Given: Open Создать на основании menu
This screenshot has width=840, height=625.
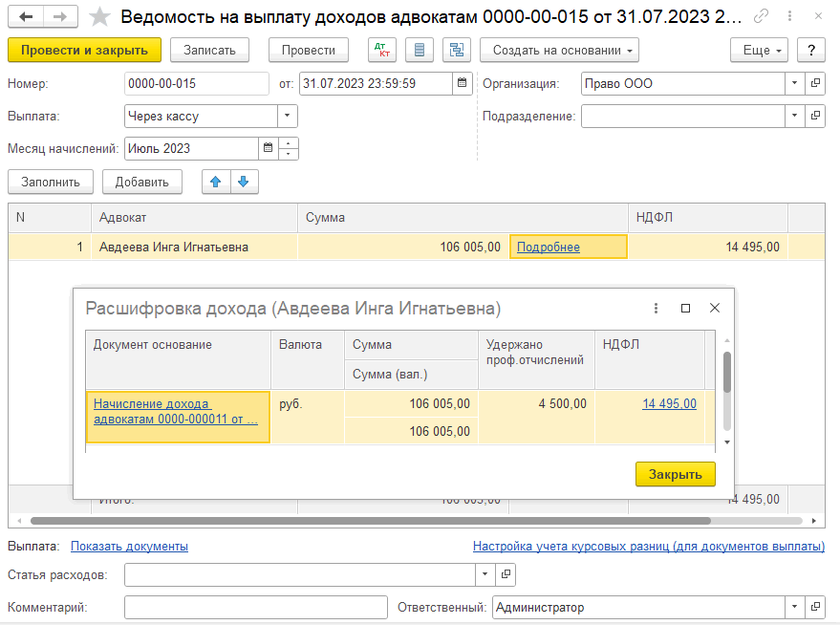Looking at the screenshot, I should click(x=558, y=51).
